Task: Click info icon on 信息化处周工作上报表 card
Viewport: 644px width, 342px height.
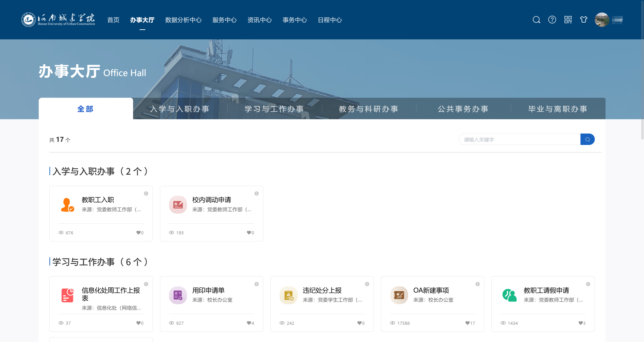Action: 146,284
